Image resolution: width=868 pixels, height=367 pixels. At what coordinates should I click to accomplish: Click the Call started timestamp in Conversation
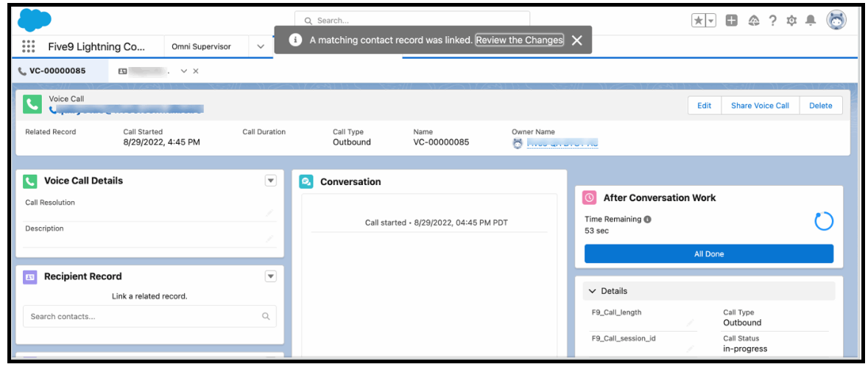(x=437, y=223)
